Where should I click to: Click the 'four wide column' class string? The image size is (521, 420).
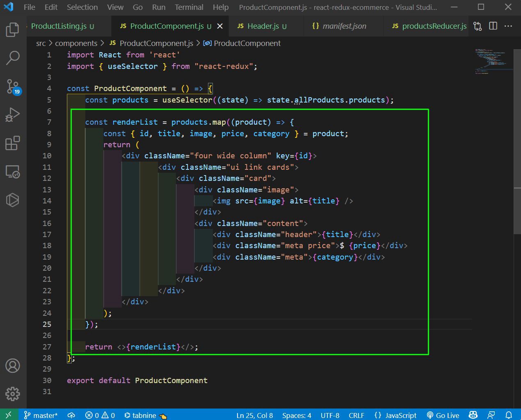click(x=231, y=156)
